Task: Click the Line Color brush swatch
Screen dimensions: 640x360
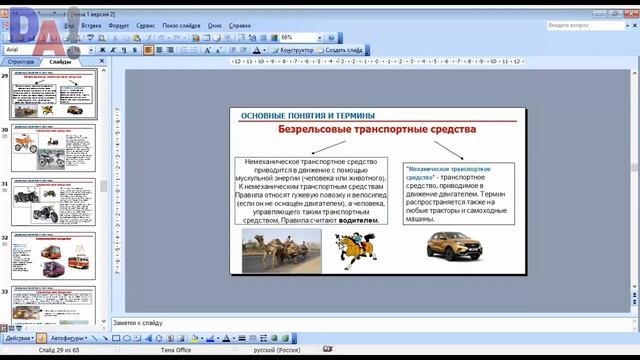Action: pos(210,338)
